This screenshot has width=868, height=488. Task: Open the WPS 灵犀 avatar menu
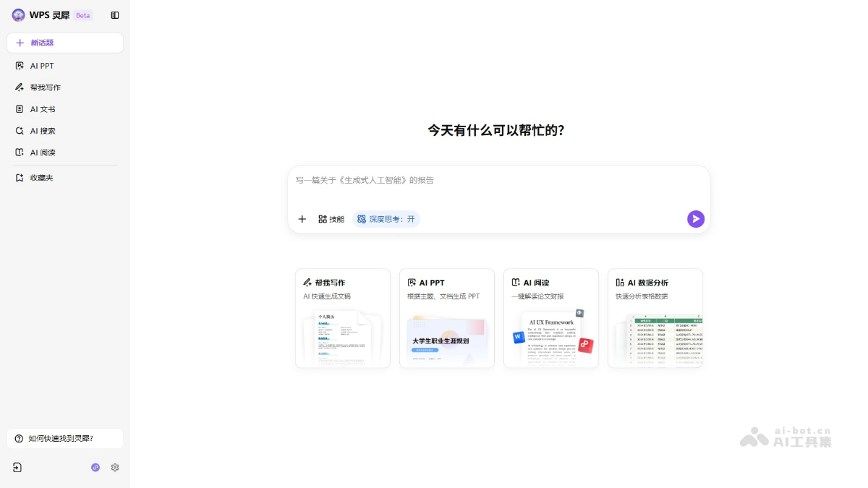point(17,14)
